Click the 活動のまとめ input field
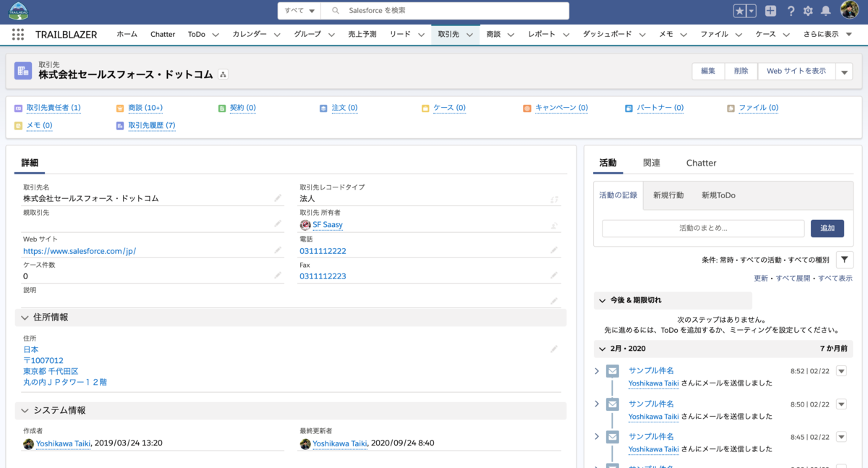The image size is (868, 468). (702, 228)
